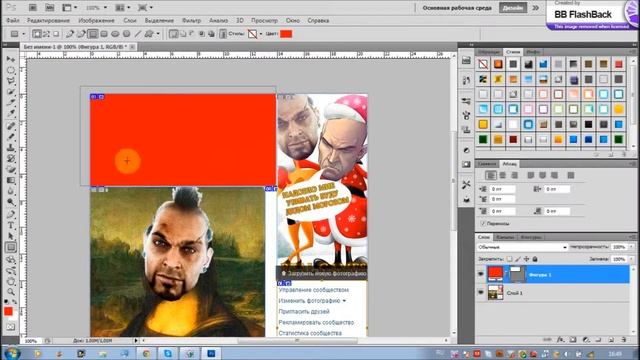Open the shape Цвет color swatch

pos(286,34)
